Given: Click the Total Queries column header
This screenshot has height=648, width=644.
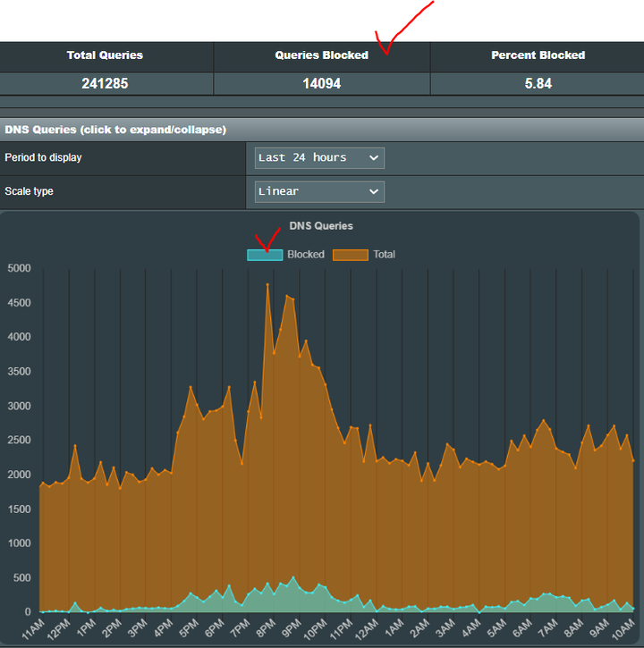Looking at the screenshot, I should point(105,55).
